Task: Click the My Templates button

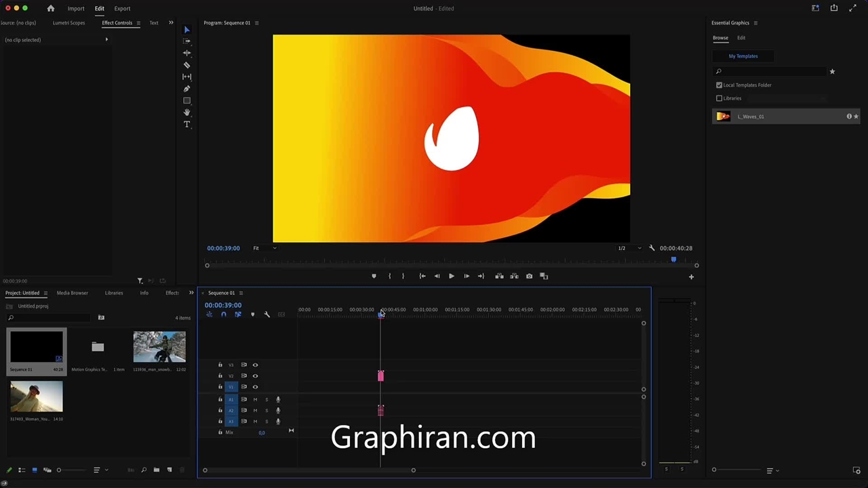Action: [x=743, y=56]
